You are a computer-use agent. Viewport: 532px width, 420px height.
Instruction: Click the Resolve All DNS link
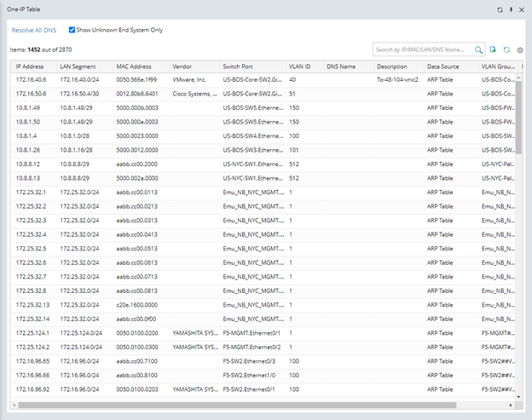[35, 30]
